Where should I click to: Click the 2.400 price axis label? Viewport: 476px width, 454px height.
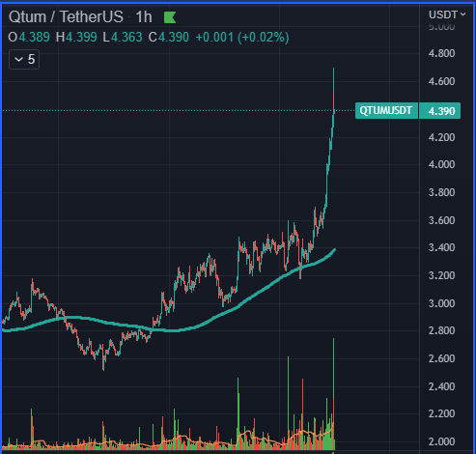(x=441, y=386)
